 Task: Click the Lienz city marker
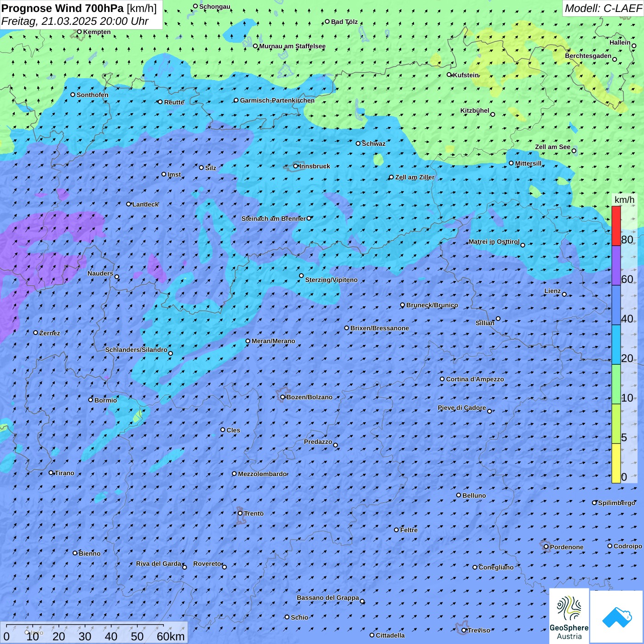(564, 294)
